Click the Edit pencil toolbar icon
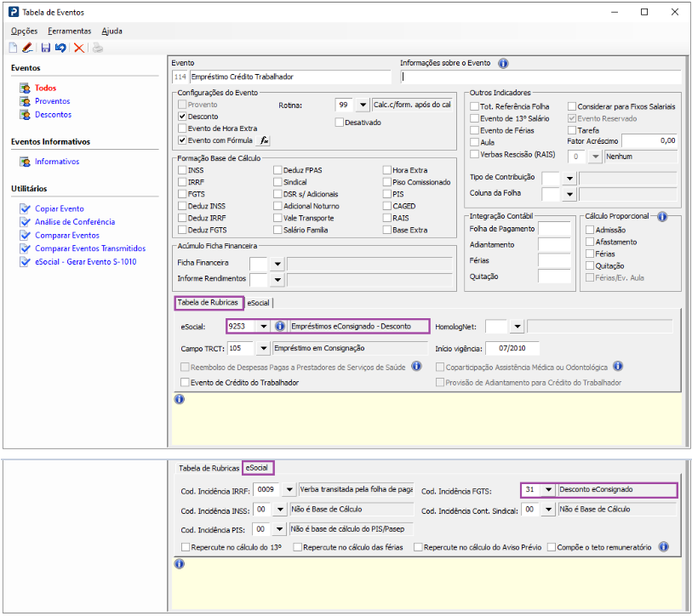 tap(27, 48)
